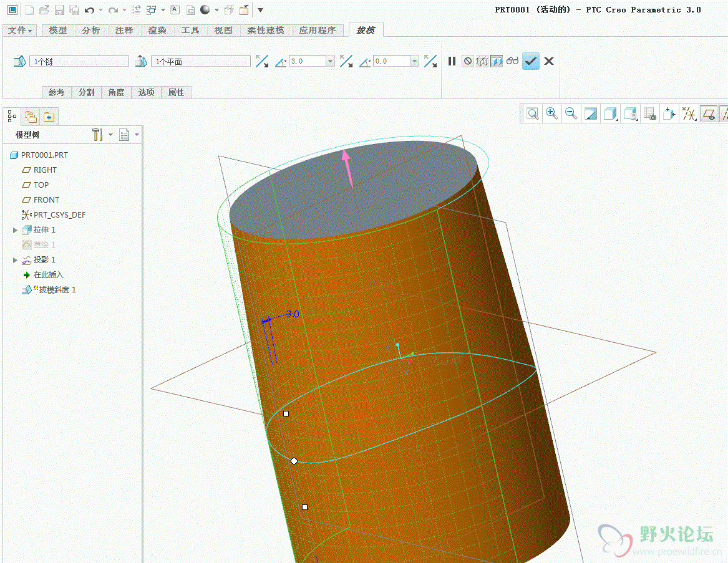Image resolution: width=728 pixels, height=563 pixels.
Task: Create a new file from quick access toolbar
Action: tap(29, 10)
